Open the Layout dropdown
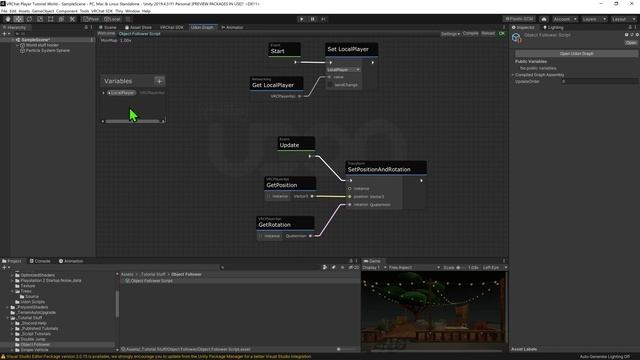 pos(623,19)
